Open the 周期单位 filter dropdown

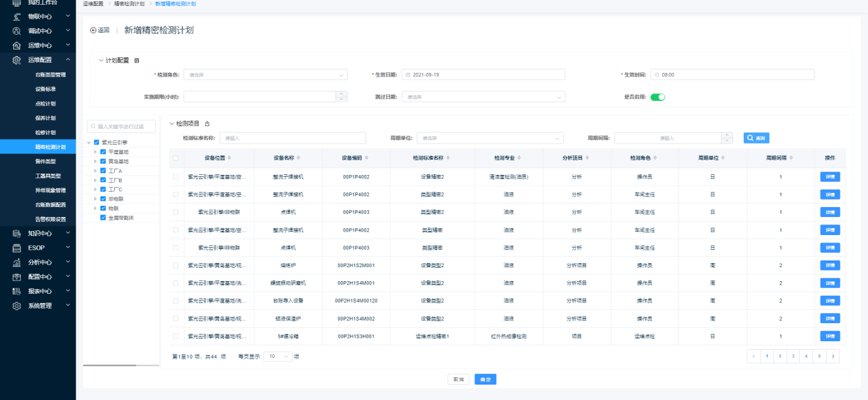(490, 138)
